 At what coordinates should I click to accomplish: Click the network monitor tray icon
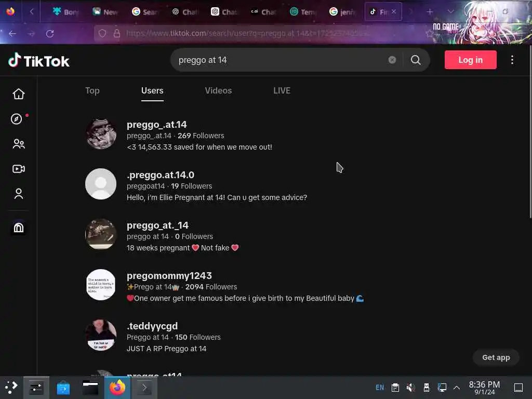442,388
